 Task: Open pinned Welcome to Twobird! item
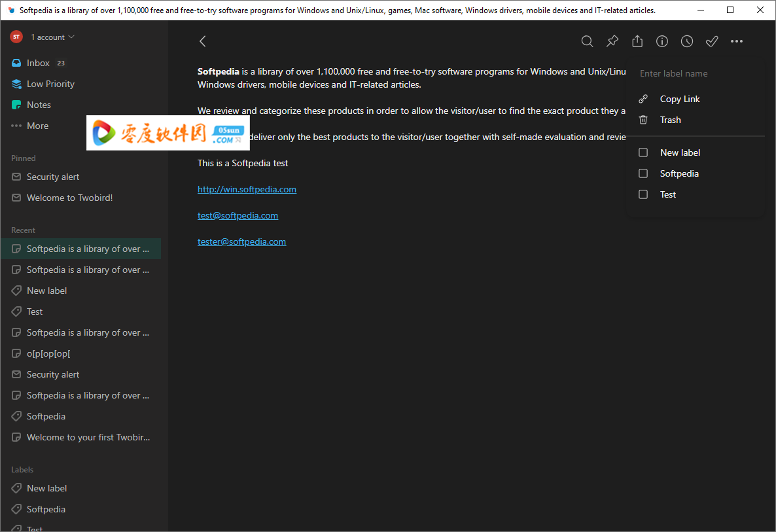coord(69,198)
